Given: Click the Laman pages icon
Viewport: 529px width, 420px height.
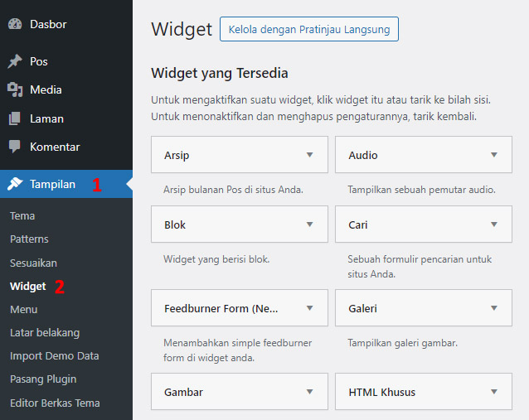Looking at the screenshot, I should click(x=14, y=118).
